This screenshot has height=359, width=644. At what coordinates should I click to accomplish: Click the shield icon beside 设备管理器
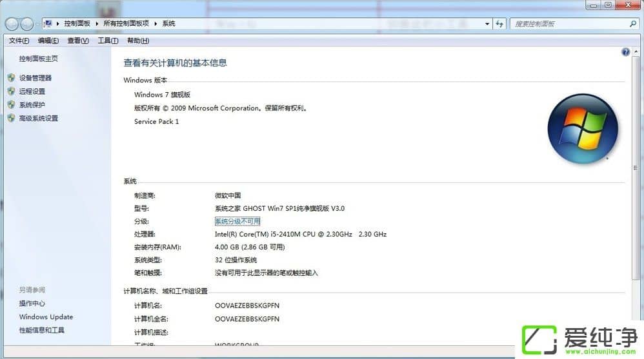(11, 78)
